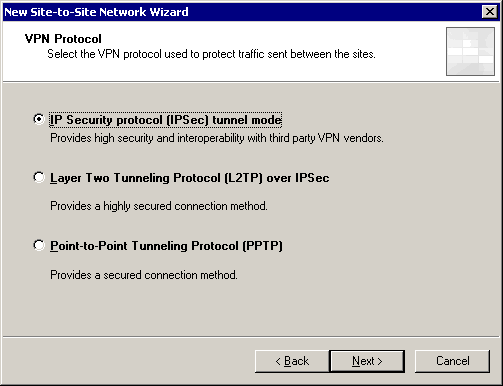The image size is (503, 386).
Task: Cancel the Site-to-Site Network Wizard
Action: tap(452, 361)
